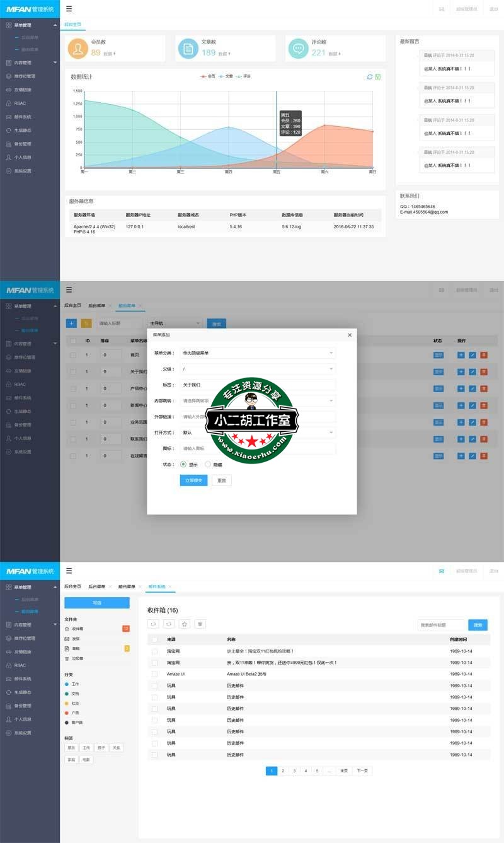Click the blue dot next to 工作 category

coord(67,684)
